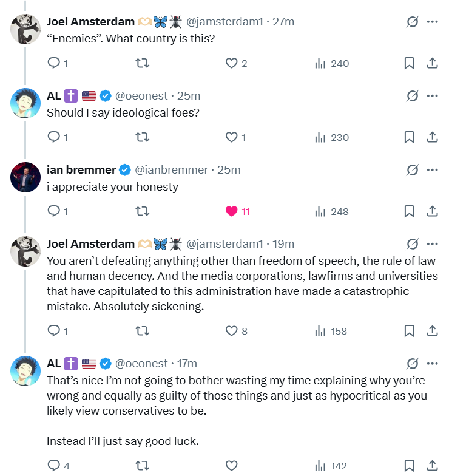Open more options on Joel's "Enemies" tweet

pyautogui.click(x=433, y=22)
